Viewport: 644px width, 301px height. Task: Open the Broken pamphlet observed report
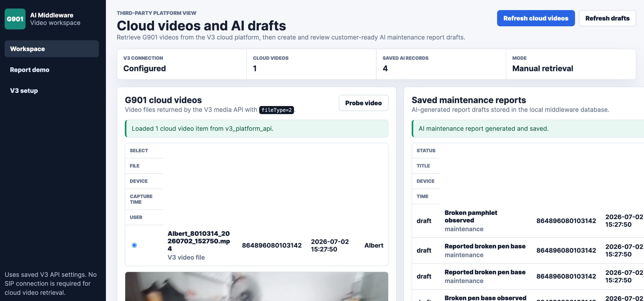(x=471, y=216)
